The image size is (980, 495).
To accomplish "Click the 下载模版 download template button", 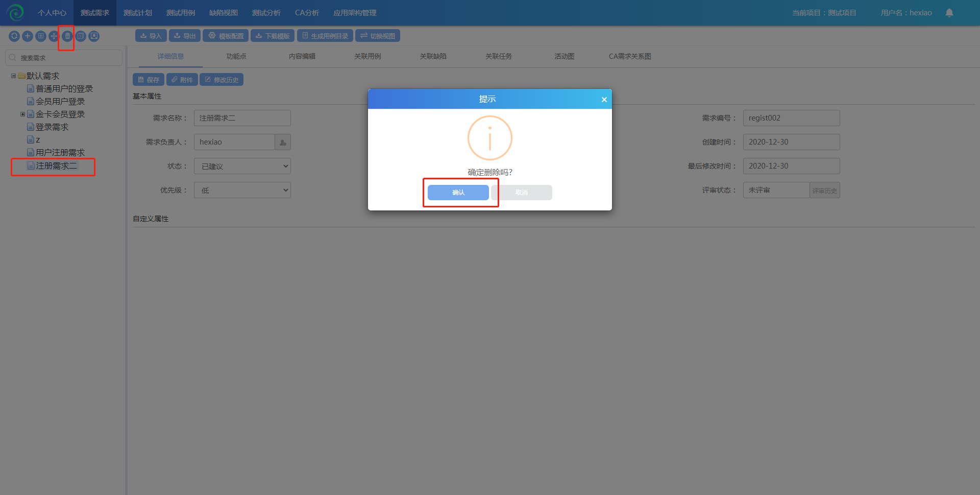I will coord(273,36).
